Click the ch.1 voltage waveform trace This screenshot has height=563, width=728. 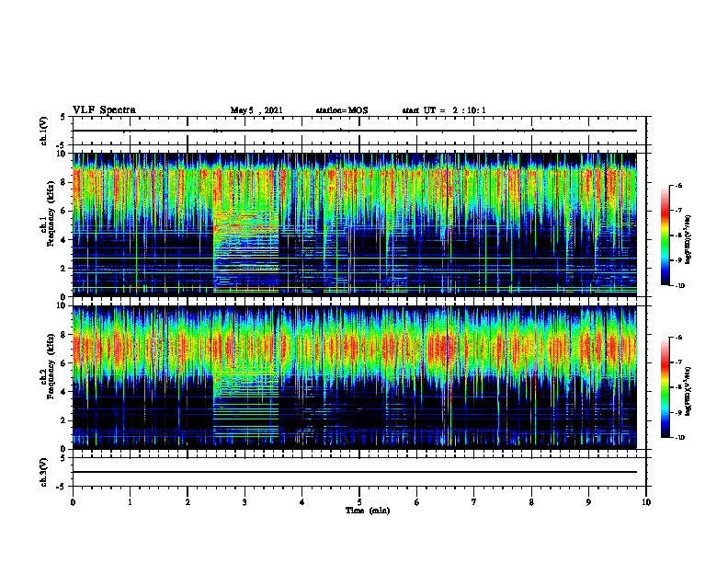point(355,131)
